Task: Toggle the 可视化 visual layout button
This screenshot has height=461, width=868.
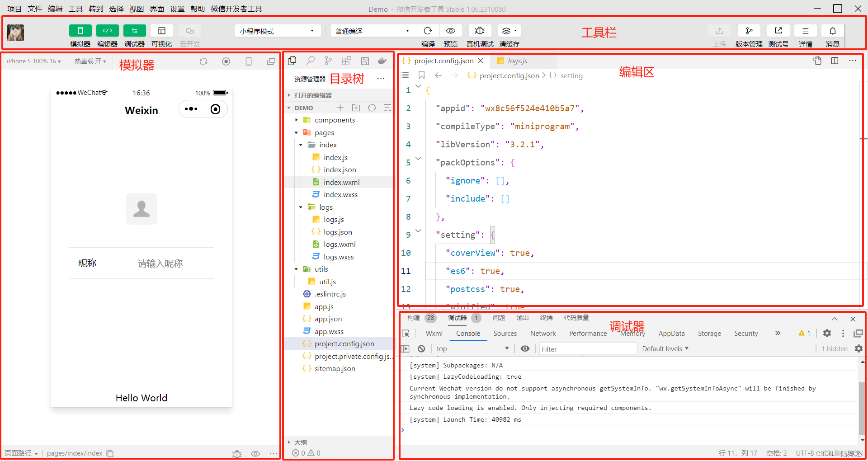Action: [x=161, y=31]
